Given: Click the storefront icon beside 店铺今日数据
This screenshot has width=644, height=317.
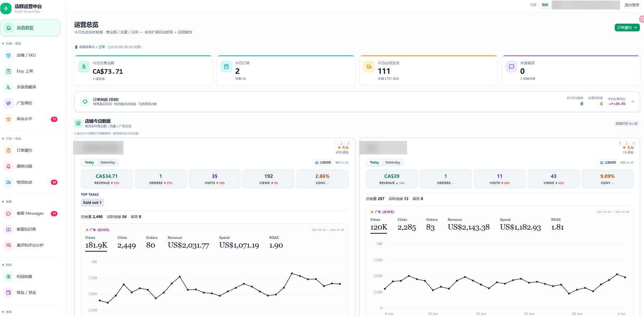Looking at the screenshot, I should click(78, 123).
